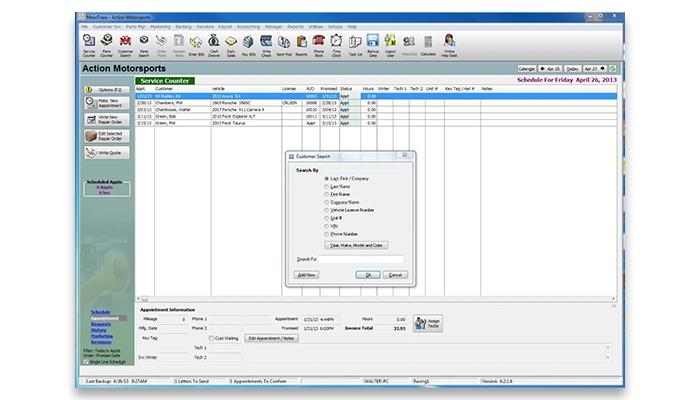Open the Marketing menu
700x400 pixels.
[160, 27]
